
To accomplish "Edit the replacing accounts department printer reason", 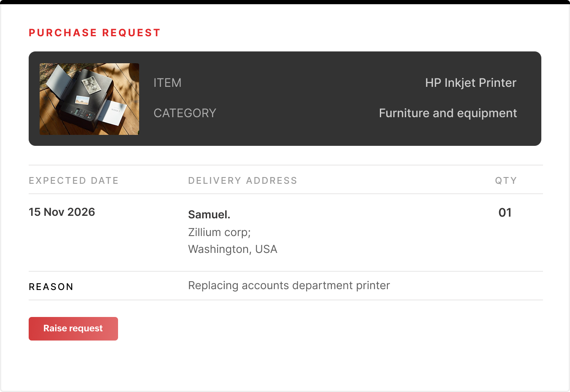I will pyautogui.click(x=289, y=285).
